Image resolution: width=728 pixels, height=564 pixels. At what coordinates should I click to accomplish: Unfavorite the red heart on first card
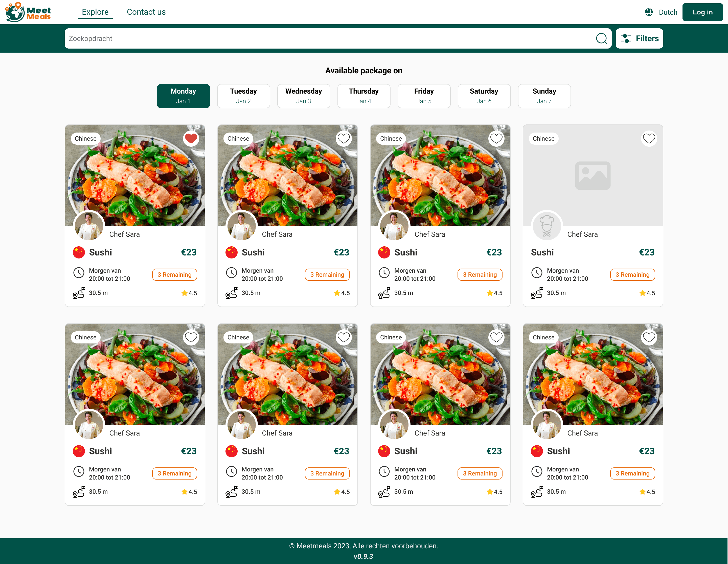pos(191,138)
